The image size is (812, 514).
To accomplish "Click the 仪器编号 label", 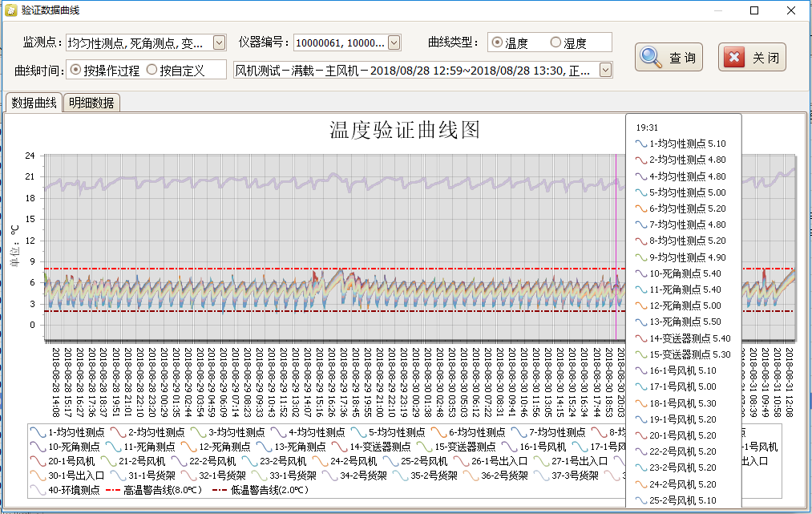I will point(264,42).
